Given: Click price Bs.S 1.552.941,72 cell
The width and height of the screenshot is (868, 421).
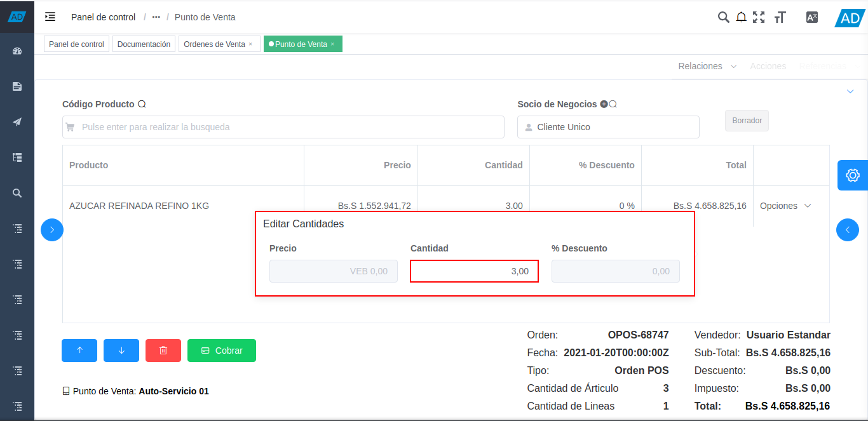Looking at the screenshot, I should [374, 206].
